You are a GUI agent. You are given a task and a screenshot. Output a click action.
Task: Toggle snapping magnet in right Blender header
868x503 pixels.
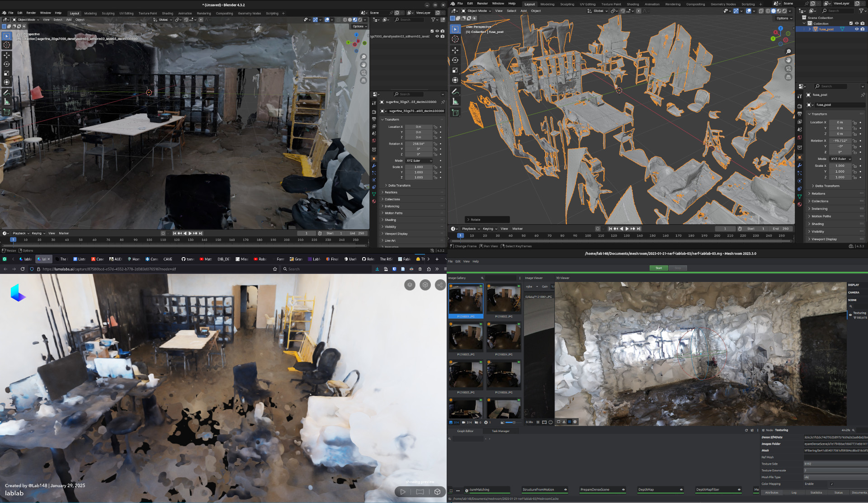(x=623, y=11)
